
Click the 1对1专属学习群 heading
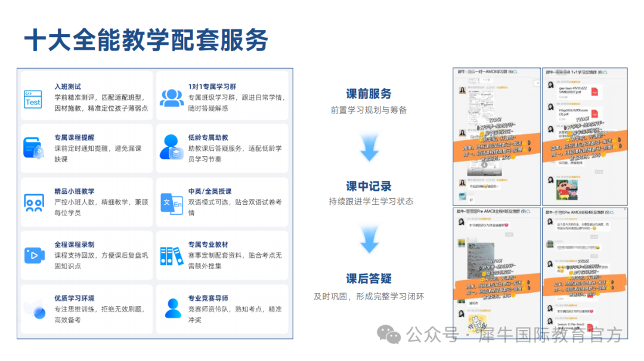(212, 87)
